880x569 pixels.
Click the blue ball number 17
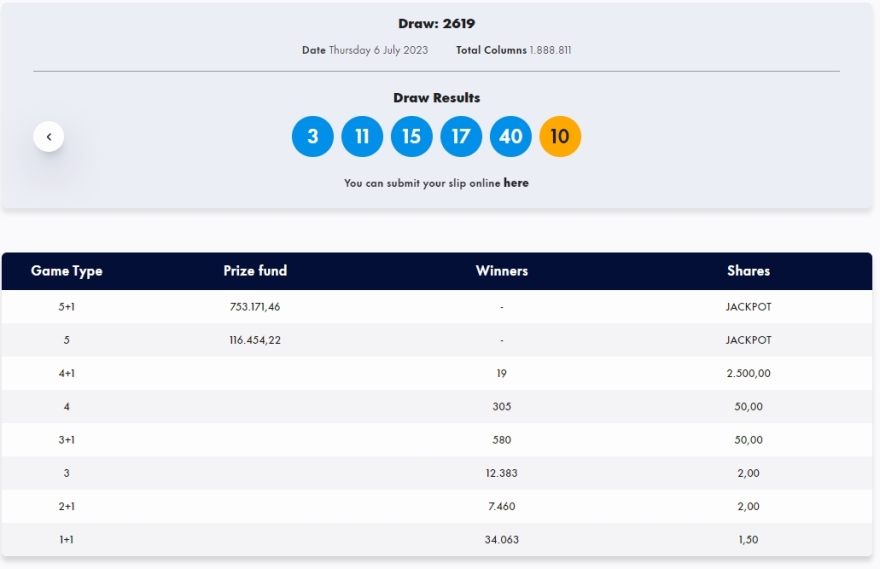pyautogui.click(x=460, y=137)
